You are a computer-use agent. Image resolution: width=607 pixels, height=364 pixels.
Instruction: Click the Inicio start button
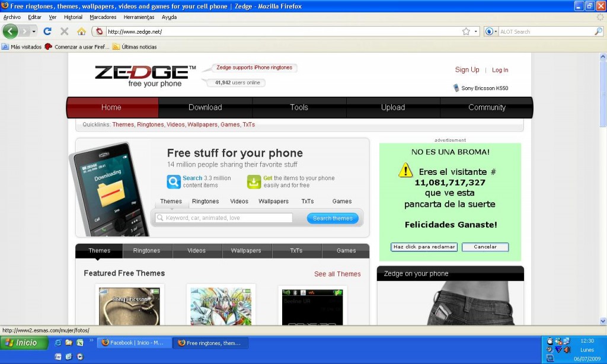pyautogui.click(x=24, y=343)
